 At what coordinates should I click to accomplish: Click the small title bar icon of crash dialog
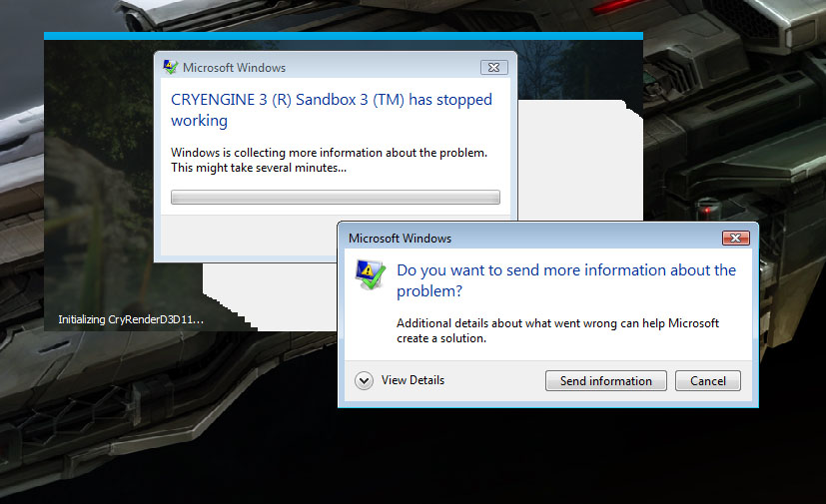171,67
